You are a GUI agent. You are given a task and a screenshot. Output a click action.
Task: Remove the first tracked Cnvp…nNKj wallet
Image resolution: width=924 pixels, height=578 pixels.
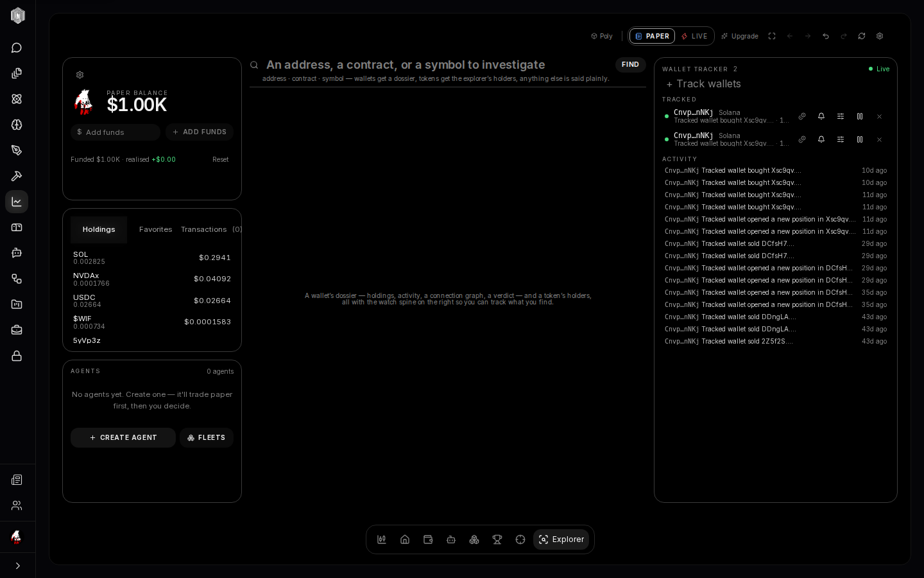click(879, 116)
